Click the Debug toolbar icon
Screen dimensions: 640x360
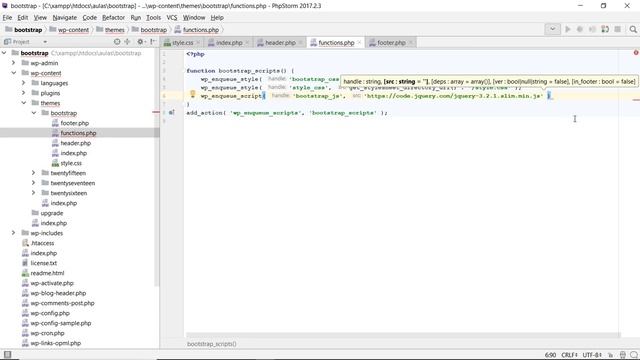580,29
